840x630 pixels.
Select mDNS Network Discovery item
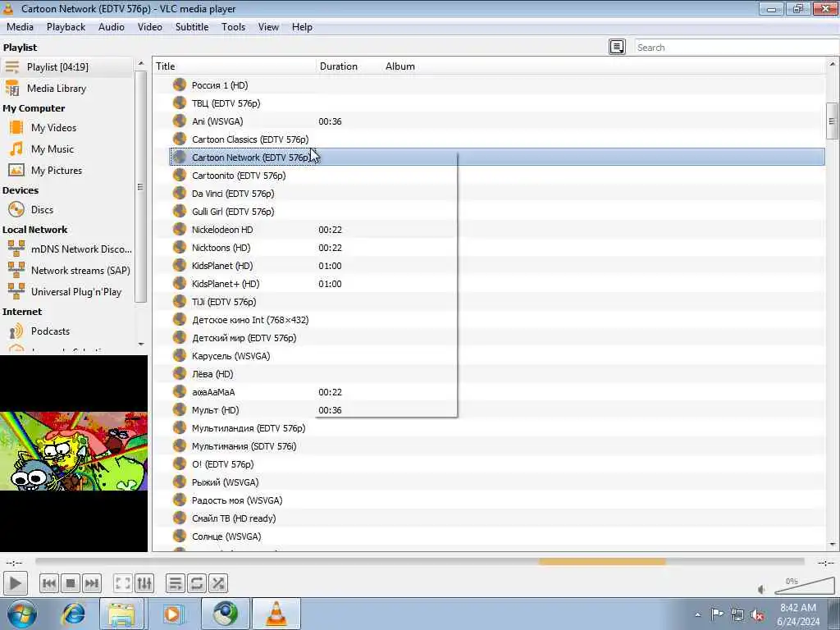(x=67, y=249)
